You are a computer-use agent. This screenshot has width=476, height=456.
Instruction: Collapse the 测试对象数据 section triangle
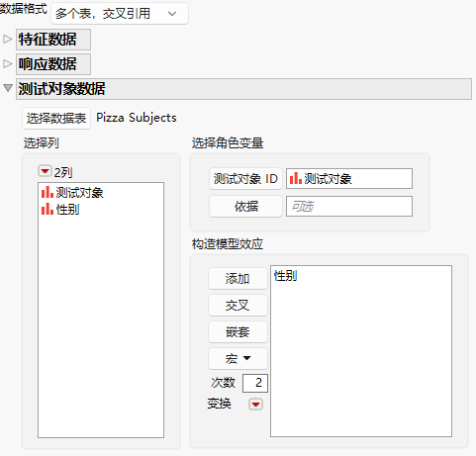coord(7,88)
